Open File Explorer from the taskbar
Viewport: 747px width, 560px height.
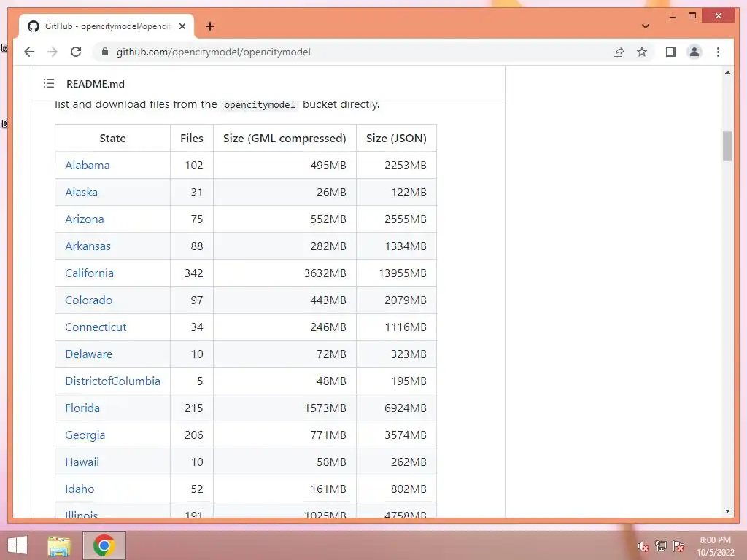tap(59, 545)
